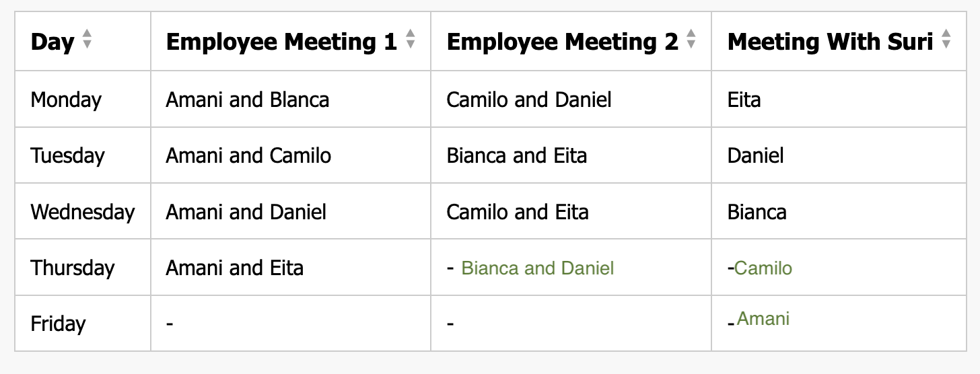The image size is (980, 374).
Task: Click the Amani and Blanca cell
Action: click(x=248, y=100)
